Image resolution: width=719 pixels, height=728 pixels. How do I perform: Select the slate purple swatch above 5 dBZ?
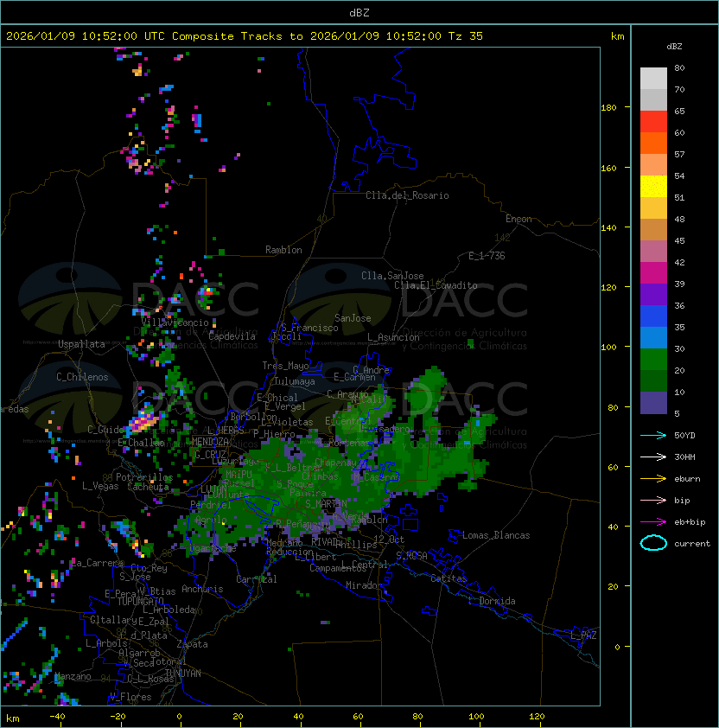pyautogui.click(x=653, y=403)
